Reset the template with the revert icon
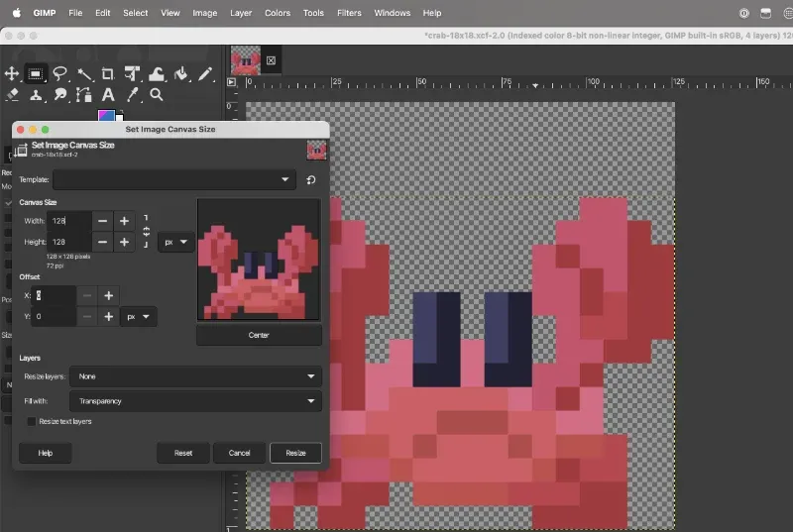The width and height of the screenshot is (793, 532). [311, 180]
